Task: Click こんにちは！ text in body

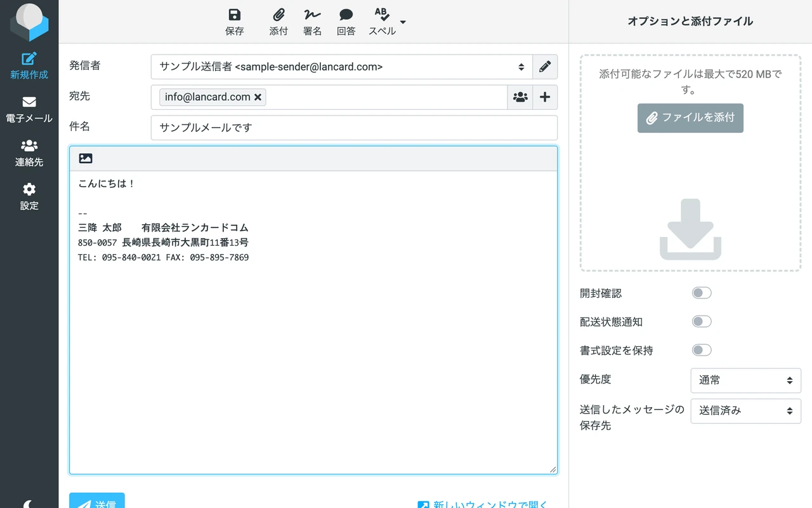Action: 107,184
